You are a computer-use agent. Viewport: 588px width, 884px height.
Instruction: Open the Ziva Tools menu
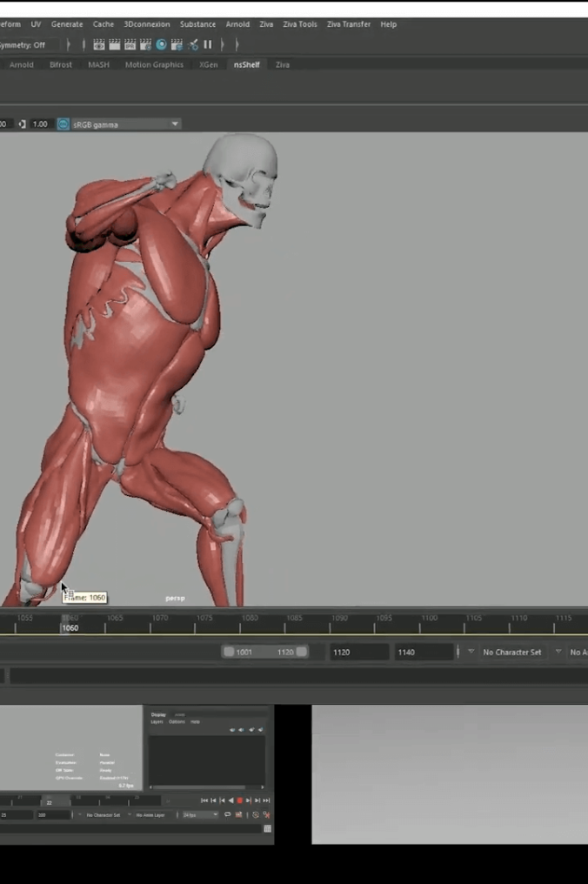(300, 24)
